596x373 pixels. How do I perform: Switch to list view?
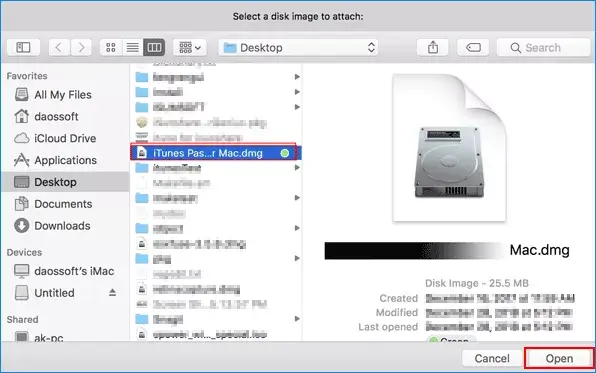tap(133, 48)
